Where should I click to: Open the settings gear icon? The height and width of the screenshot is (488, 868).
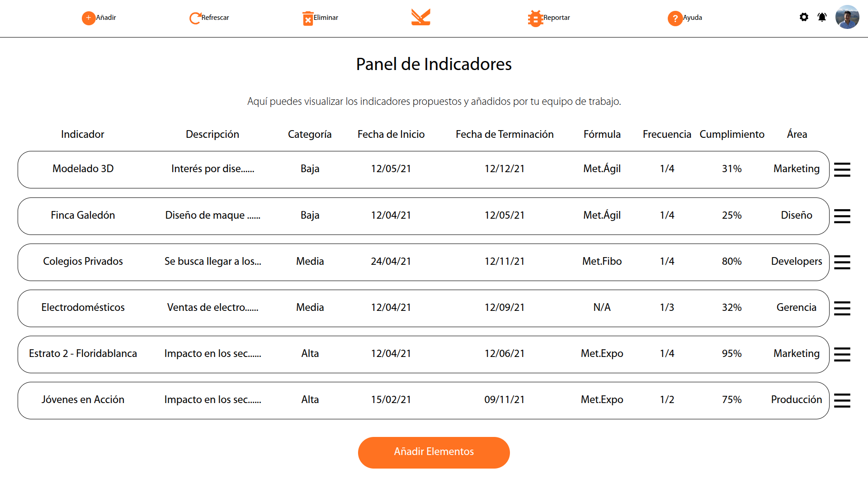(804, 17)
